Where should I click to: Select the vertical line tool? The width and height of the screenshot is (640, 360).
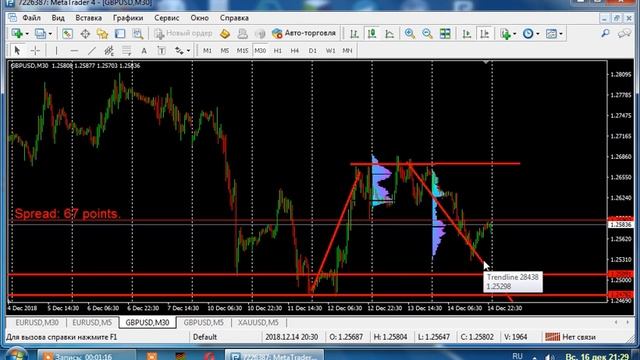pyautogui.click(x=56, y=51)
